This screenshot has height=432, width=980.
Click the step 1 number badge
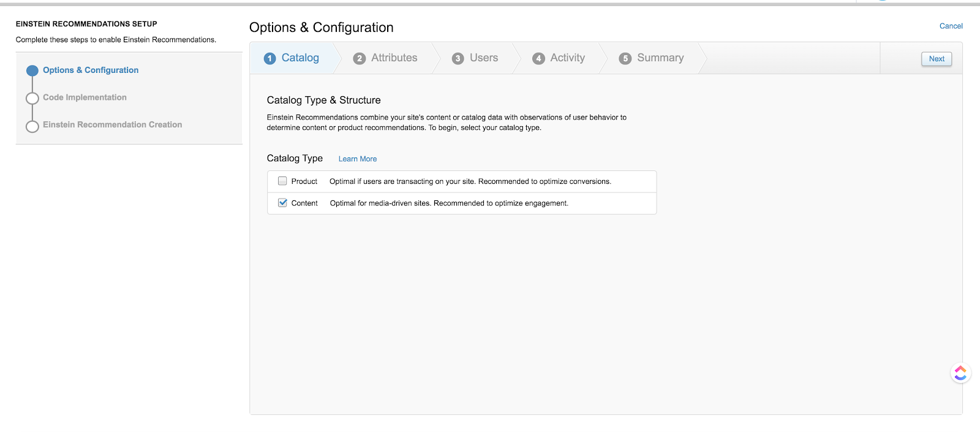tap(270, 58)
